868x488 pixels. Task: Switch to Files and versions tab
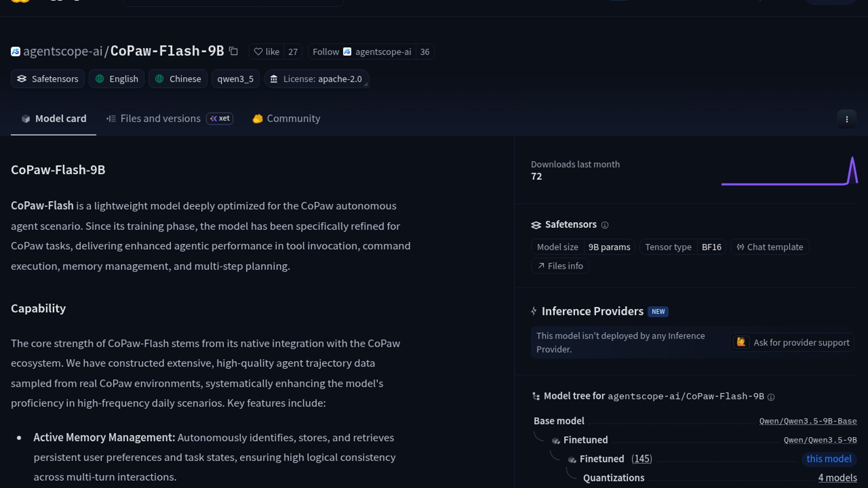click(160, 118)
